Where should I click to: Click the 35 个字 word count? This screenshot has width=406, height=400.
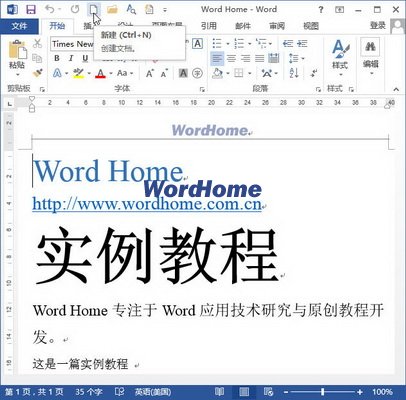click(88, 392)
